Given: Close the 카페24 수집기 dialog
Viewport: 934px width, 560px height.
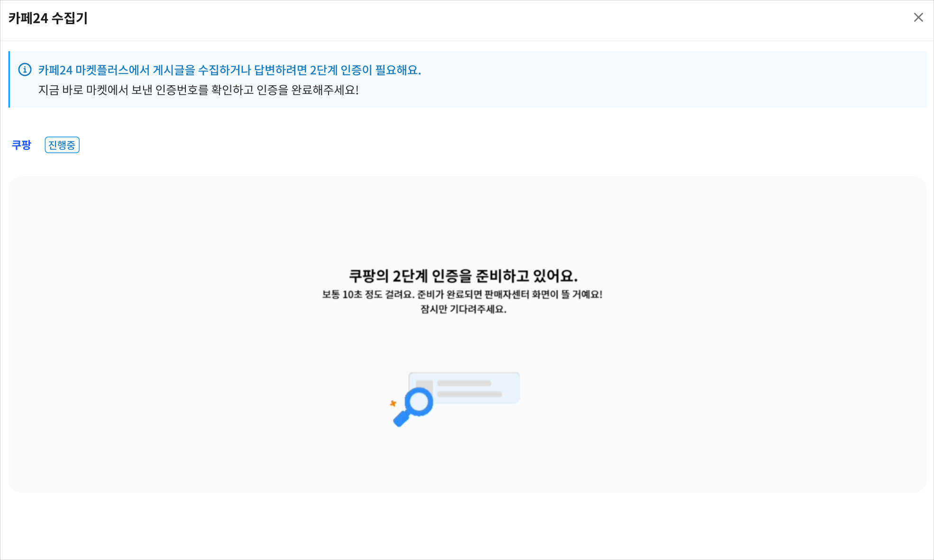Looking at the screenshot, I should [918, 18].
